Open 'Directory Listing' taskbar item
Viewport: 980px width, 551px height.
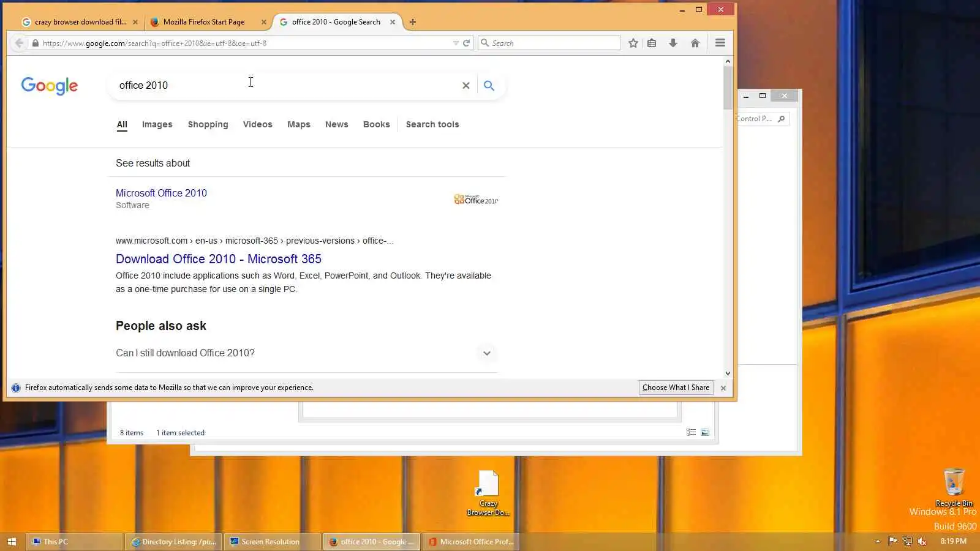[174, 542]
